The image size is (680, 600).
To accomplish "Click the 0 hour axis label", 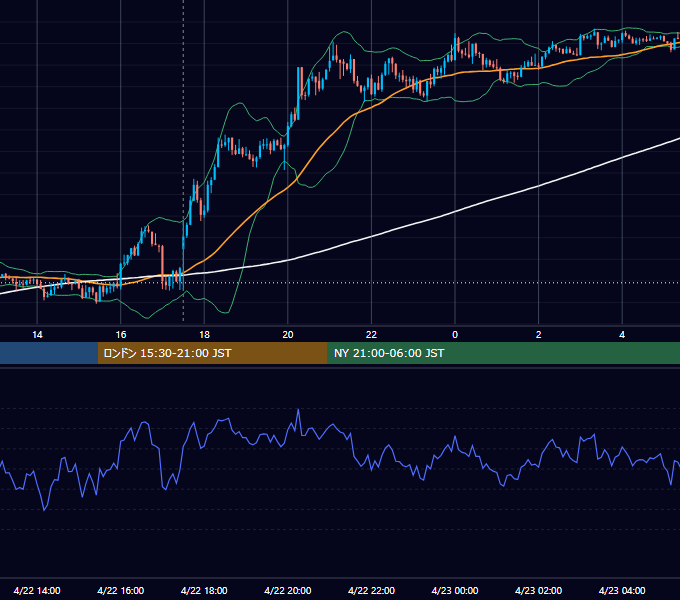I will tap(455, 335).
